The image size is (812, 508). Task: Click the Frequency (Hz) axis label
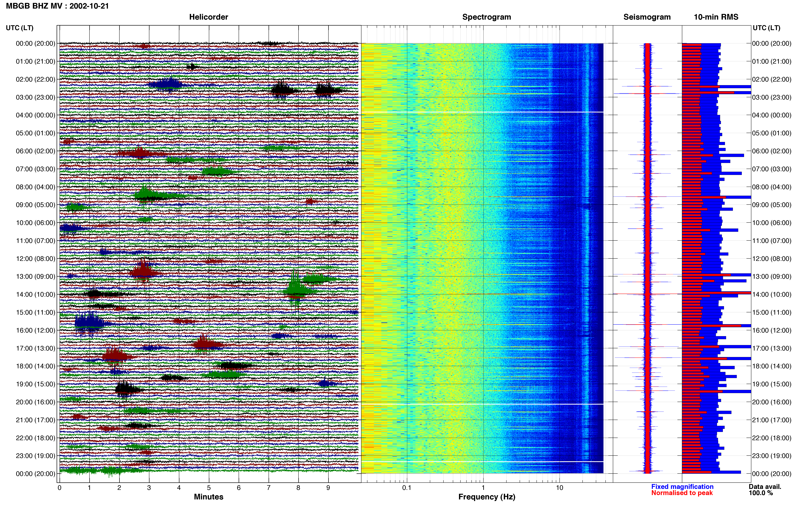(487, 497)
